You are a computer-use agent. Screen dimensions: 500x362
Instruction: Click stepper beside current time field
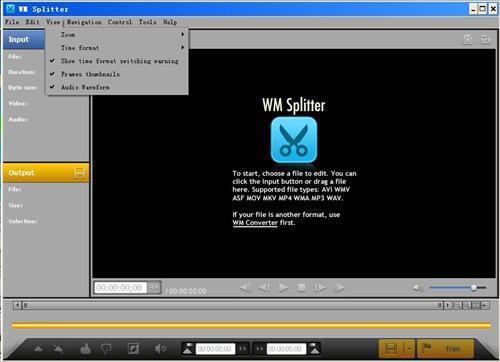click(x=154, y=287)
